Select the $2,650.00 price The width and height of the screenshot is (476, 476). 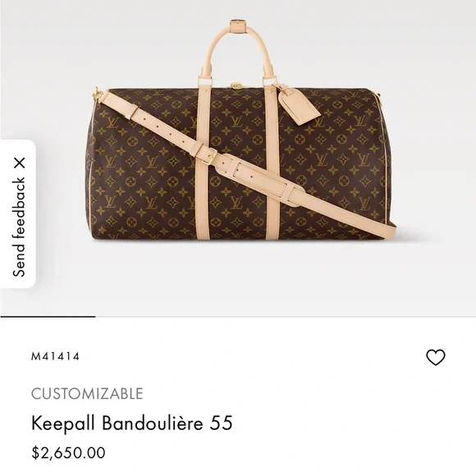pyautogui.click(x=69, y=453)
